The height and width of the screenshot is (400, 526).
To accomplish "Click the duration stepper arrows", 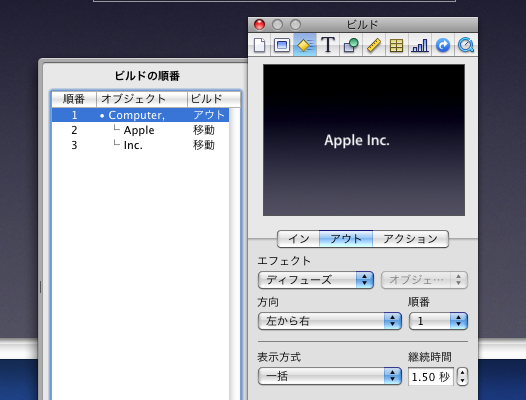I will 463,377.
